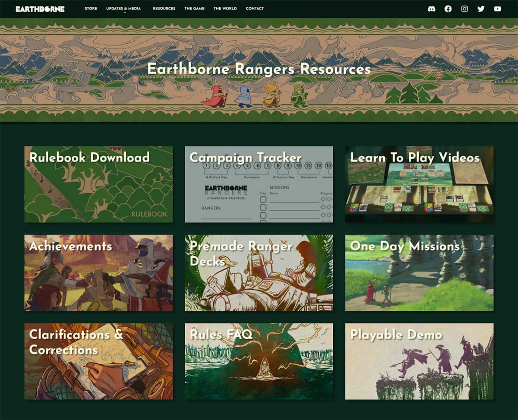Screen dimensions: 518x420
Task: Open the Discord community icon
Action: [431, 9]
